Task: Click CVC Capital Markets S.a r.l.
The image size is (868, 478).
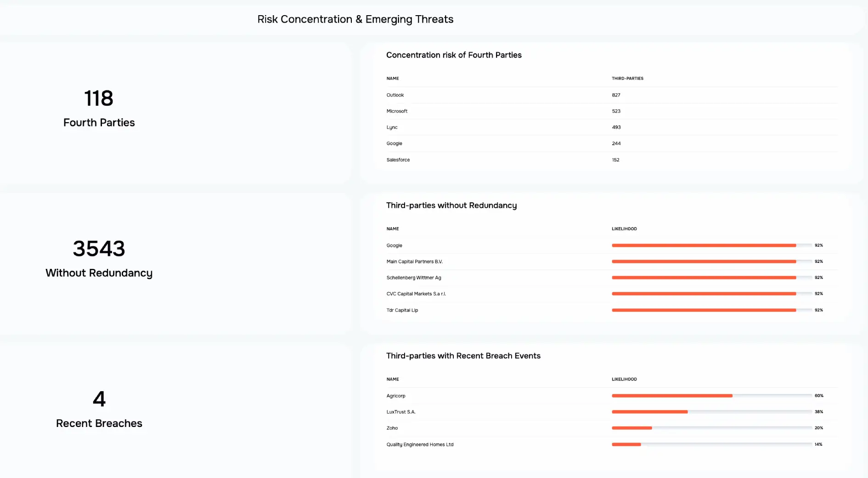Action: 416,294
